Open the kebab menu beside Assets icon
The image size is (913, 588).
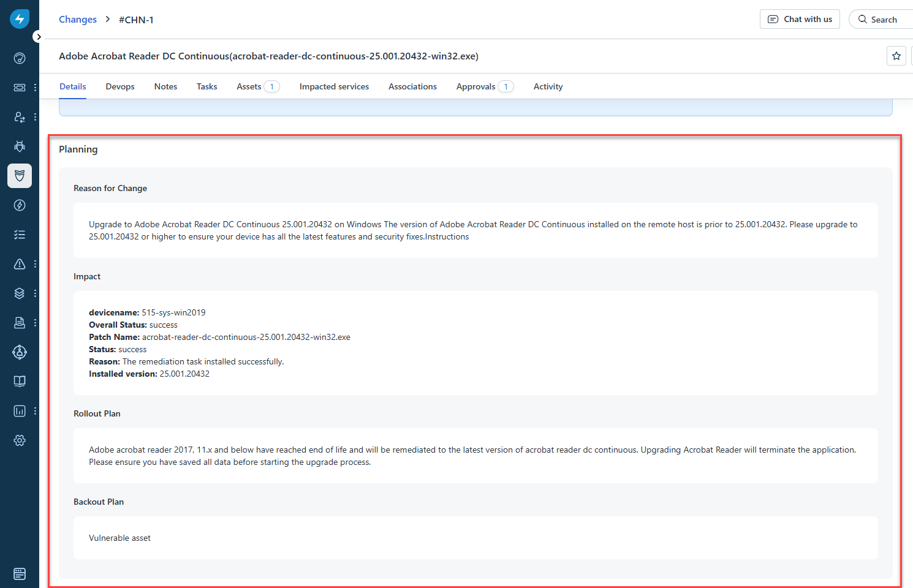pos(35,293)
